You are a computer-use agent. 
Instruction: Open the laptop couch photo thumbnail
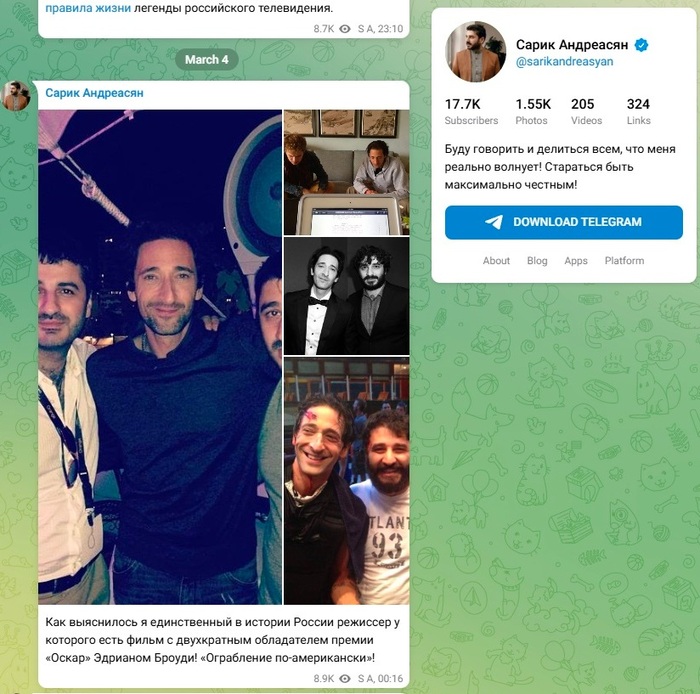point(346,172)
